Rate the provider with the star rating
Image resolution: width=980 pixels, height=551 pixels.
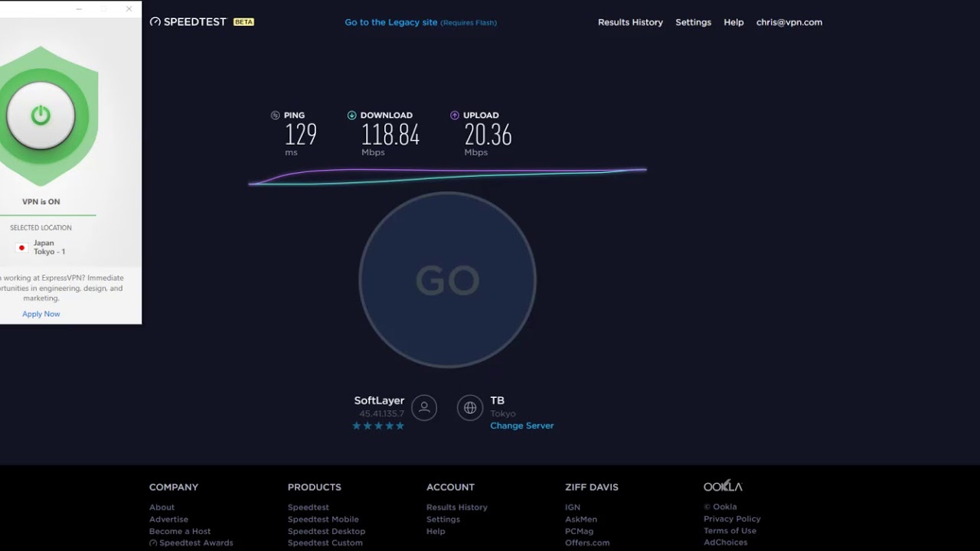coord(378,425)
